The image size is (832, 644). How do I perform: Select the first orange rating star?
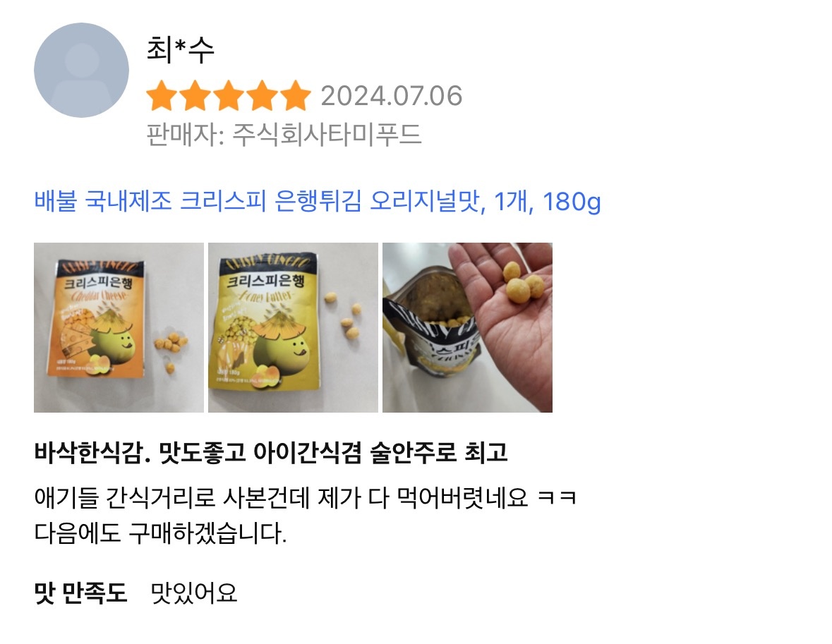tap(162, 95)
